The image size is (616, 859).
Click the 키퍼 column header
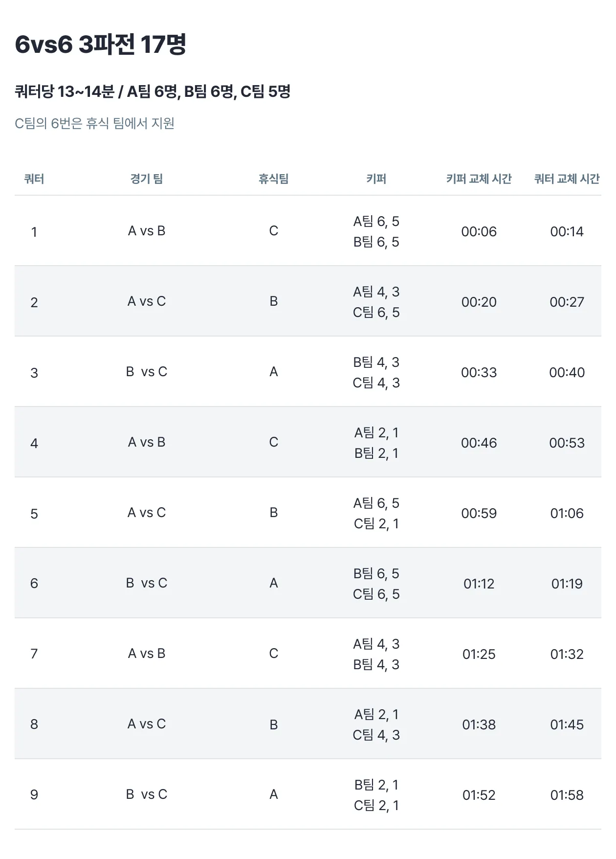click(376, 179)
